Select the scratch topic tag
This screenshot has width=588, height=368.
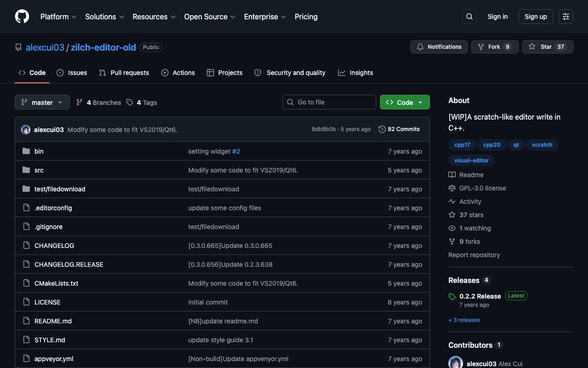(542, 145)
